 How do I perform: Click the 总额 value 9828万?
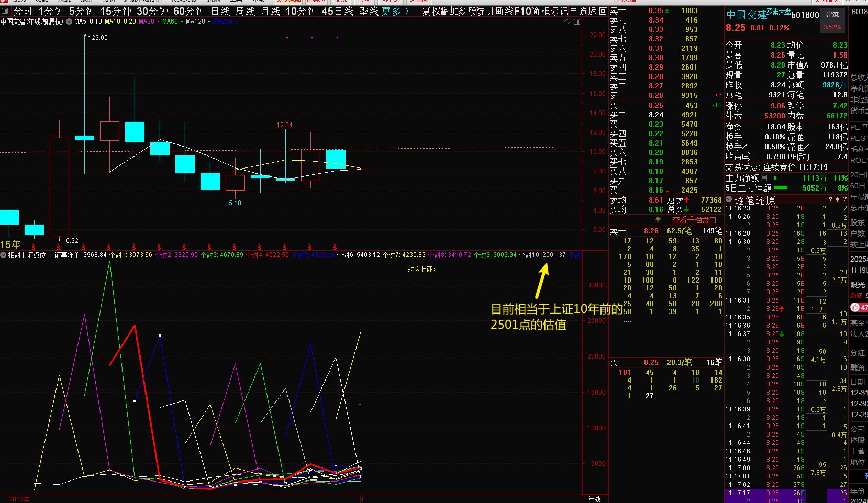click(x=834, y=85)
